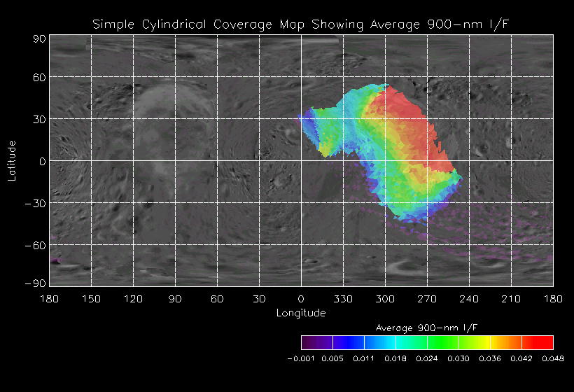Click the longitude label '330'
Viewport: 574px width, 392px height.
pos(343,299)
